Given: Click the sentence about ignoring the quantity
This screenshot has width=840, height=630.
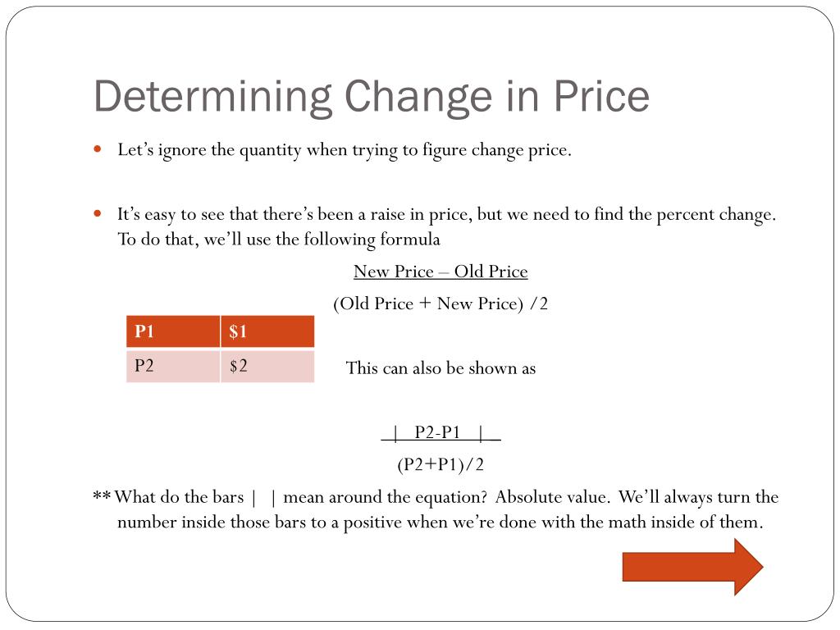Looking at the screenshot, I should (345, 150).
